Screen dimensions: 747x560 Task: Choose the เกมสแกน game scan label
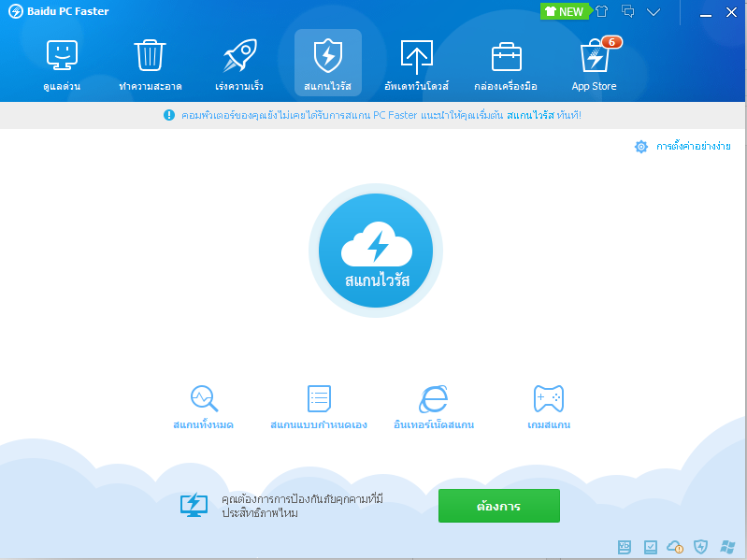(549, 424)
